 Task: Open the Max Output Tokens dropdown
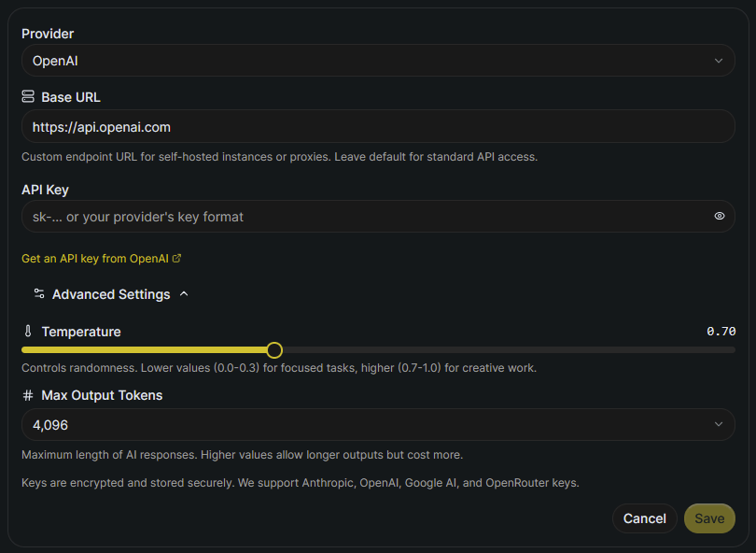pyautogui.click(x=378, y=425)
